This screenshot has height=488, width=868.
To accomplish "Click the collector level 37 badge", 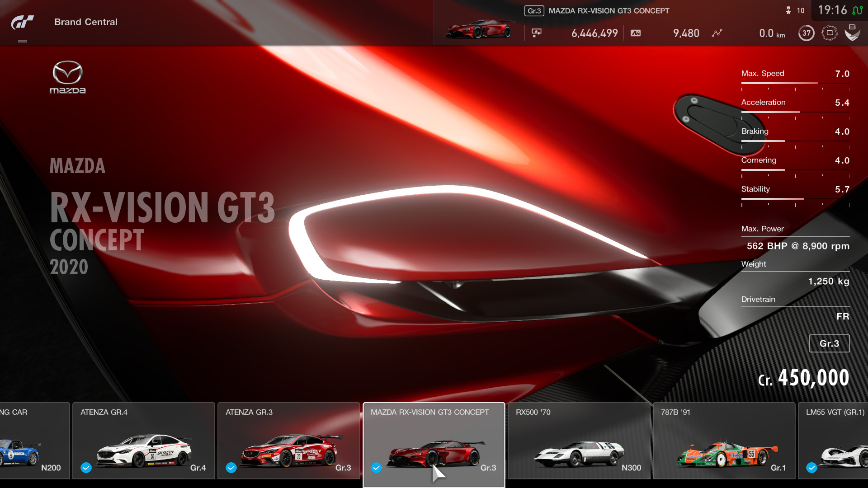I will [806, 33].
